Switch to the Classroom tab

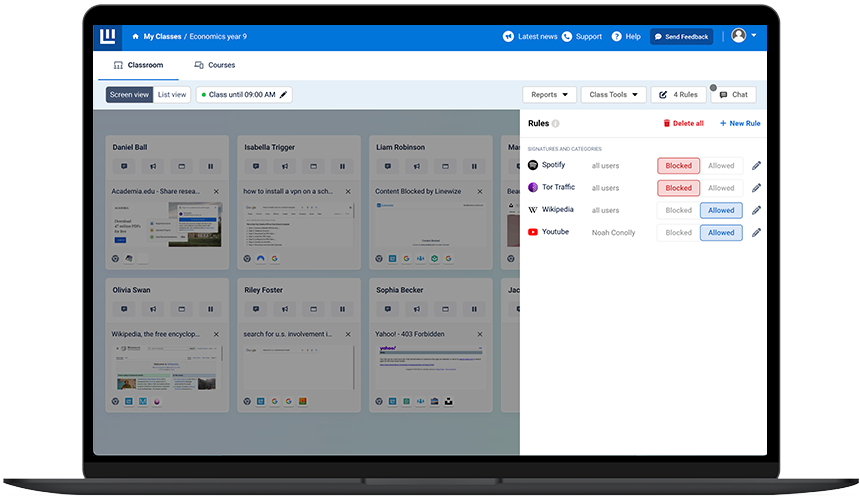pyautogui.click(x=138, y=65)
